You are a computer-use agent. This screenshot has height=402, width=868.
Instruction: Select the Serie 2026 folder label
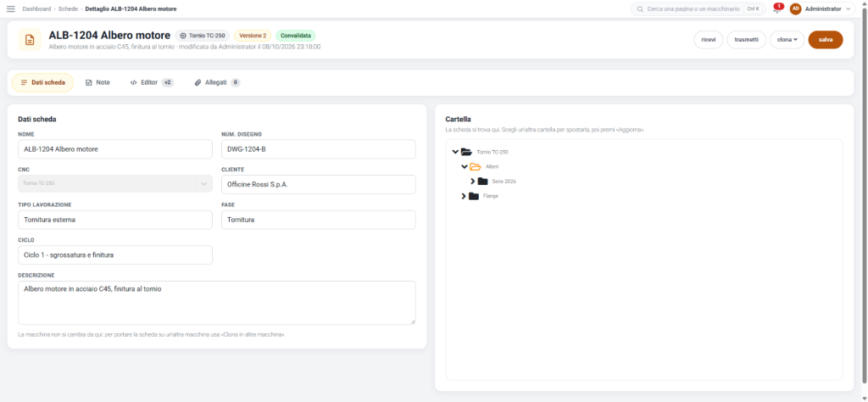(504, 181)
